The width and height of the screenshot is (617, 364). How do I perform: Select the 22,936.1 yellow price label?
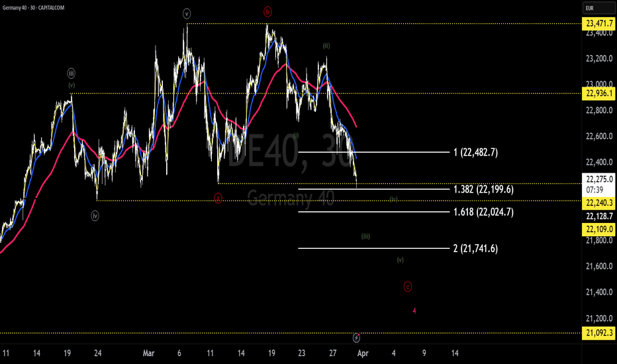[x=599, y=93]
